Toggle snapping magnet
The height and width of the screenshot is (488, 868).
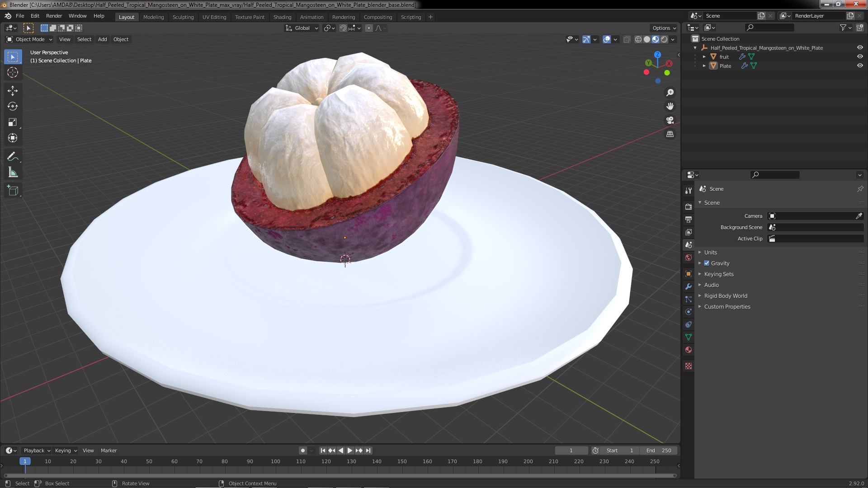(x=343, y=28)
